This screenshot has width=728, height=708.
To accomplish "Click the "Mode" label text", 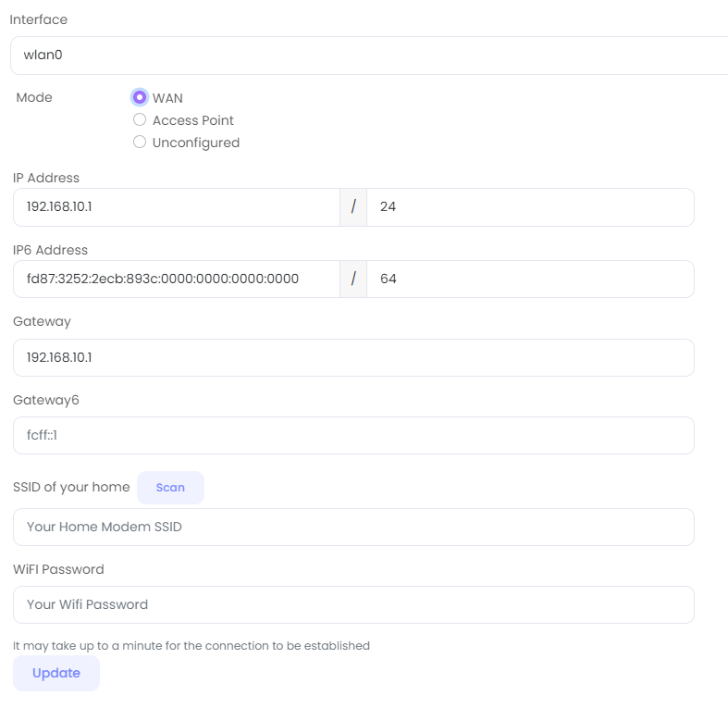I will pos(34,97).
